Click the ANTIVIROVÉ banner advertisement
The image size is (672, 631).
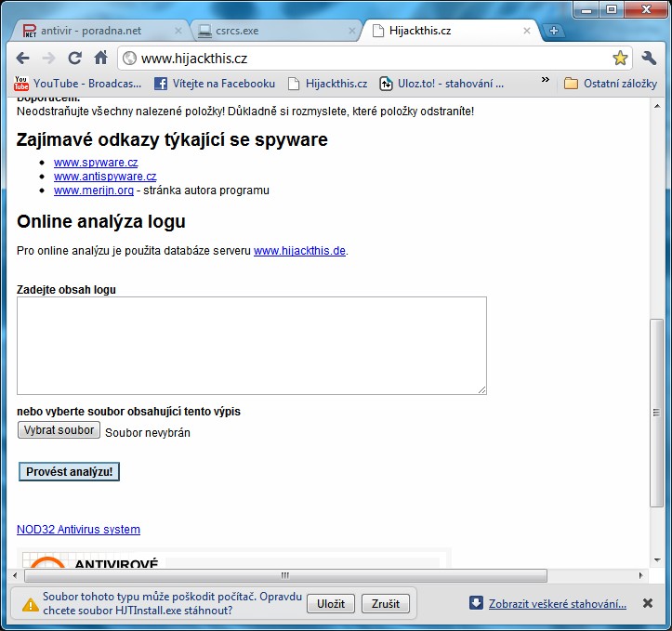(234, 559)
